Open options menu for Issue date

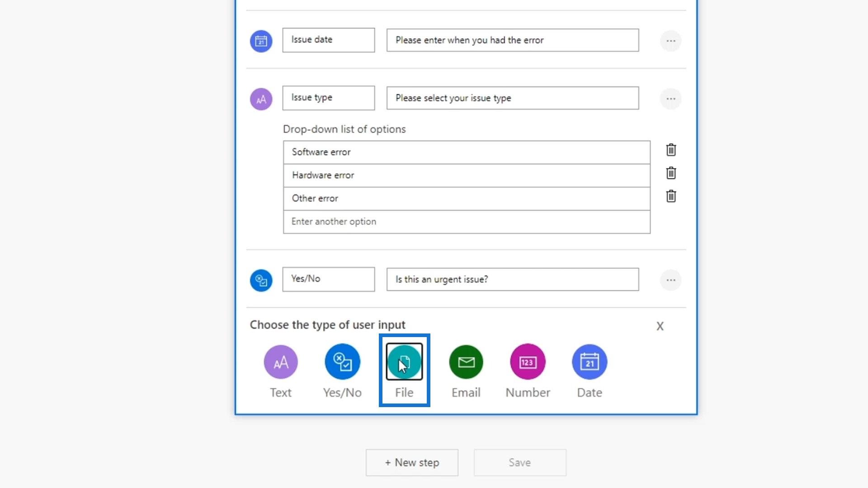pyautogui.click(x=670, y=41)
